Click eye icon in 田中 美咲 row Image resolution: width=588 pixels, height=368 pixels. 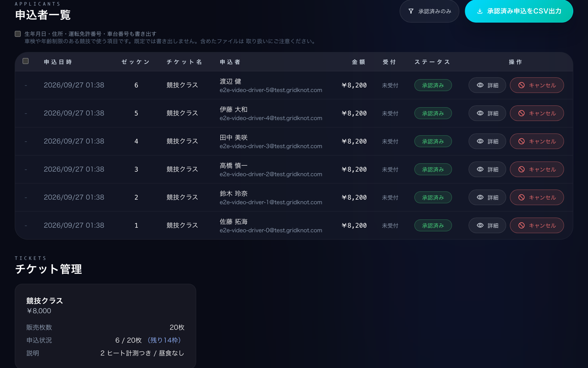pos(480,141)
